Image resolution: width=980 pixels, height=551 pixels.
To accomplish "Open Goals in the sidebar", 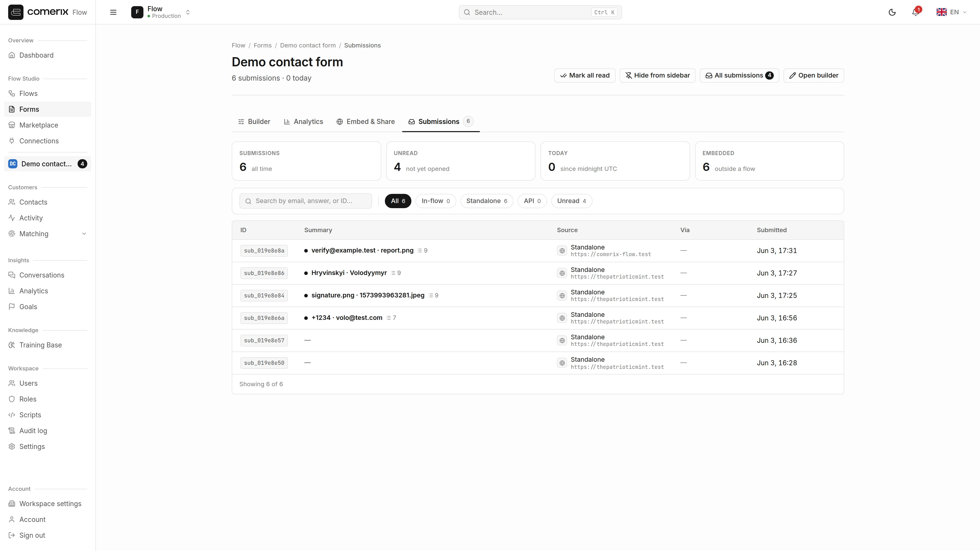I will tap(47, 307).
